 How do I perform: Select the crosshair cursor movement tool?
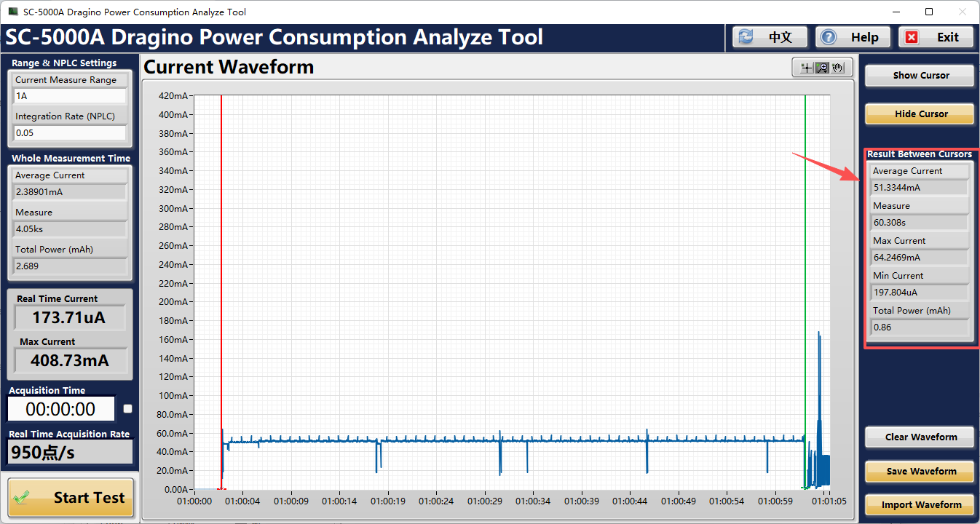click(x=806, y=68)
